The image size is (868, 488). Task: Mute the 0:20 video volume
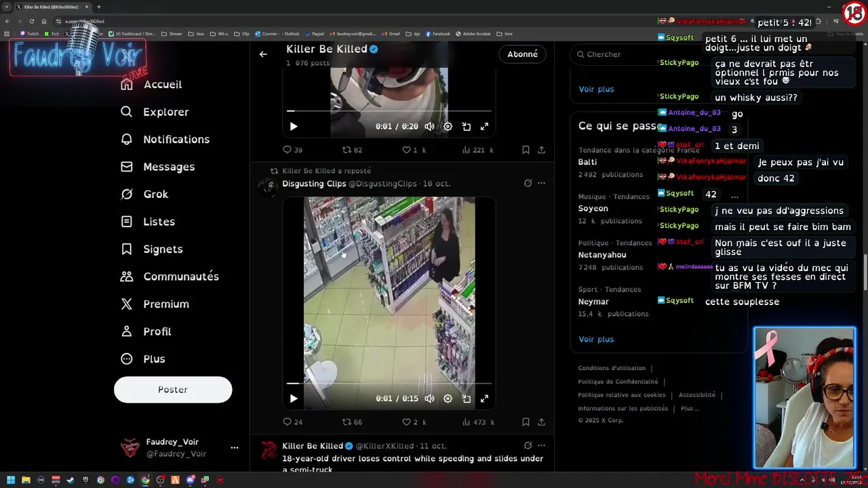pyautogui.click(x=429, y=126)
